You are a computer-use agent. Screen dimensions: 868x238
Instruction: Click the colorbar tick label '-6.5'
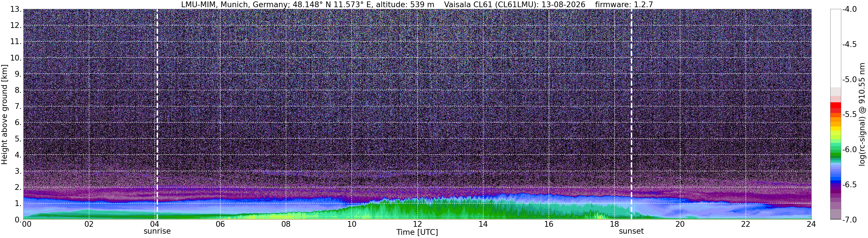tap(850, 184)
